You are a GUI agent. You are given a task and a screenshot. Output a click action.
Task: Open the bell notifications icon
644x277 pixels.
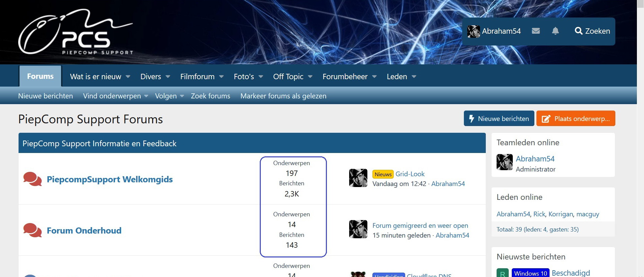click(555, 31)
